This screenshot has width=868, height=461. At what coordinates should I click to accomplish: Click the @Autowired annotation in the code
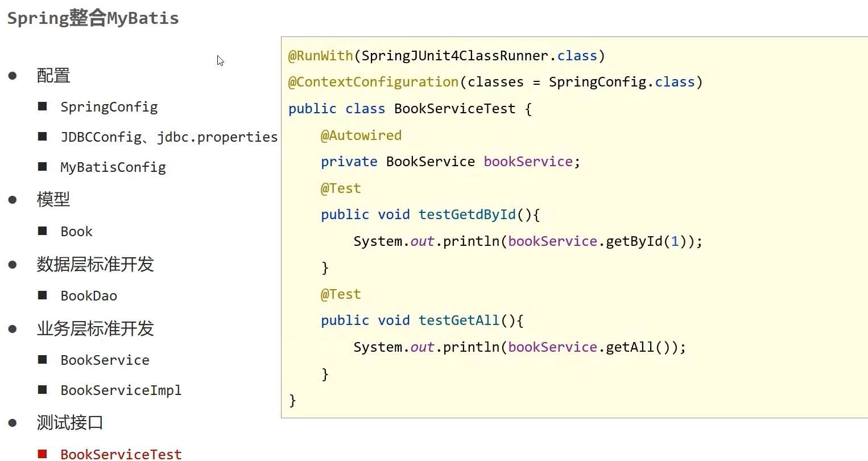click(x=361, y=135)
